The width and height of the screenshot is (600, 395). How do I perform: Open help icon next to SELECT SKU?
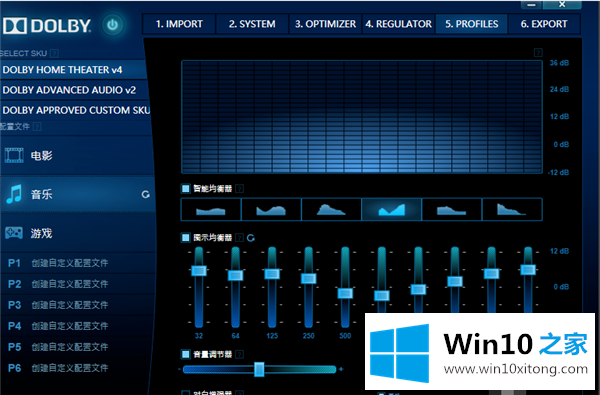pos(54,53)
